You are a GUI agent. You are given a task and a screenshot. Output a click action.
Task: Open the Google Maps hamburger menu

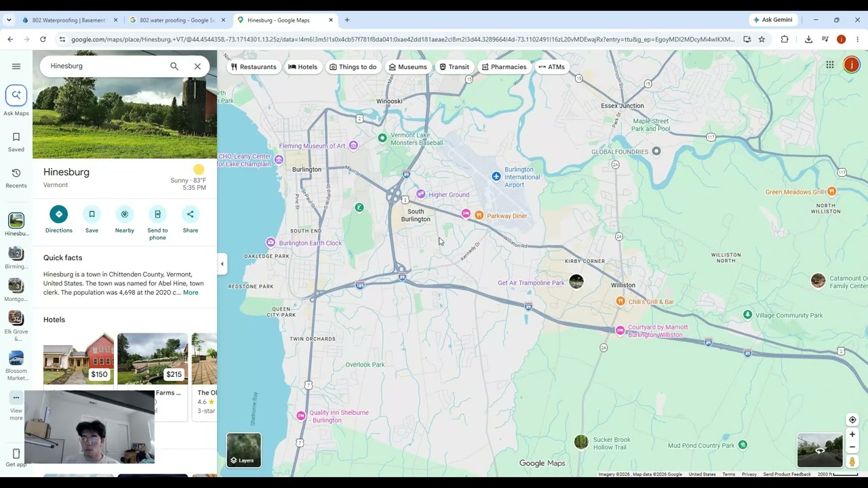[x=16, y=66]
